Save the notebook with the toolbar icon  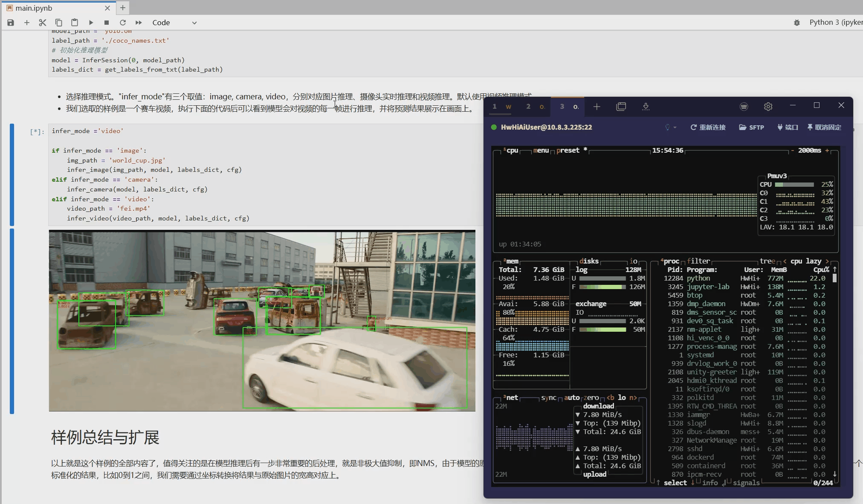(x=11, y=23)
